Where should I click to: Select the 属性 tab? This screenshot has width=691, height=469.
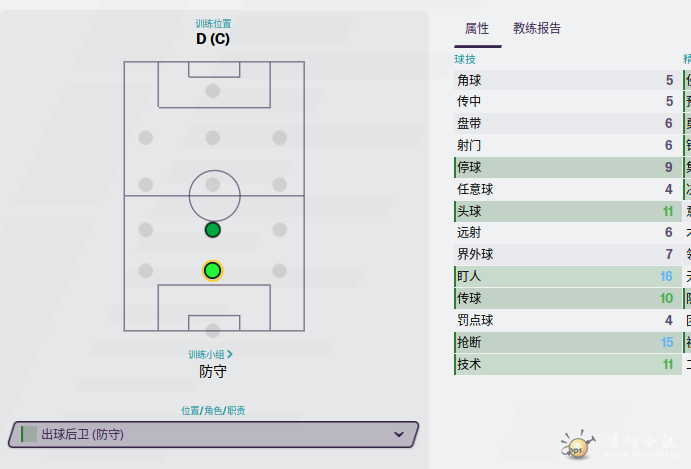(x=477, y=29)
